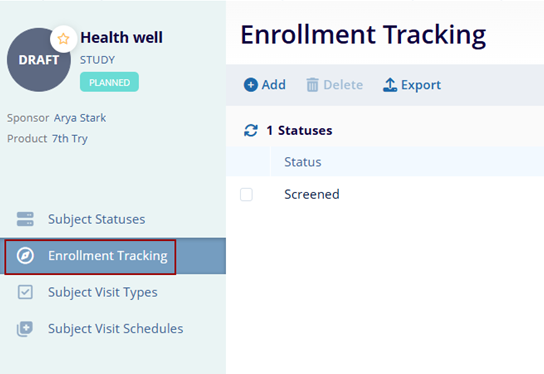Click the trash can Delete icon
The width and height of the screenshot is (544, 374).
pyautogui.click(x=312, y=85)
